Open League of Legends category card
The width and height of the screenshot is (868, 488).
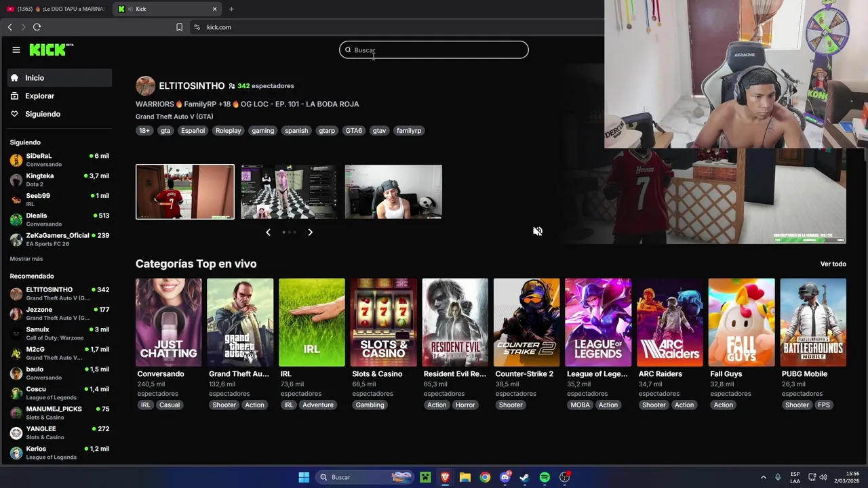pos(598,323)
